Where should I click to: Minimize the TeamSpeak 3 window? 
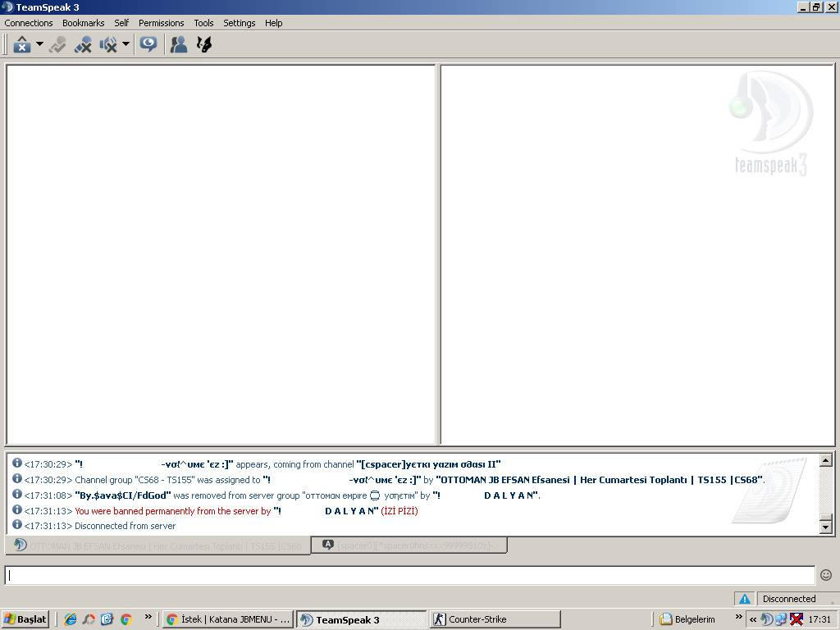click(802, 7)
